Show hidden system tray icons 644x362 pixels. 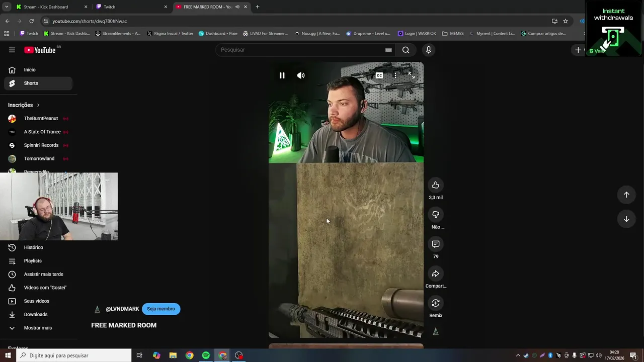[518, 355]
